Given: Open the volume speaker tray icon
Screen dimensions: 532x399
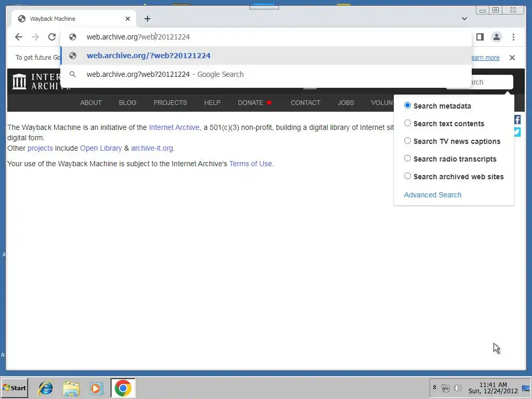Looking at the screenshot, I should 458,388.
